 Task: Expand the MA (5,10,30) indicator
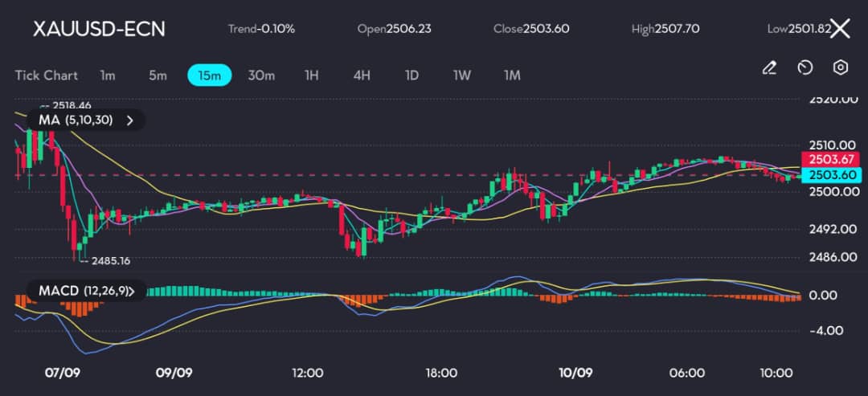pyautogui.click(x=86, y=120)
